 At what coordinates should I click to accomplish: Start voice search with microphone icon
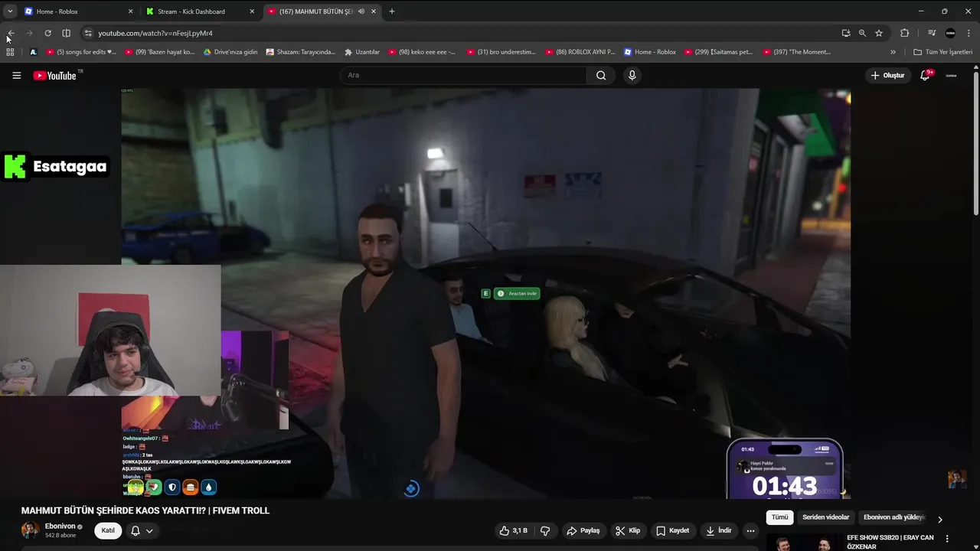[632, 75]
